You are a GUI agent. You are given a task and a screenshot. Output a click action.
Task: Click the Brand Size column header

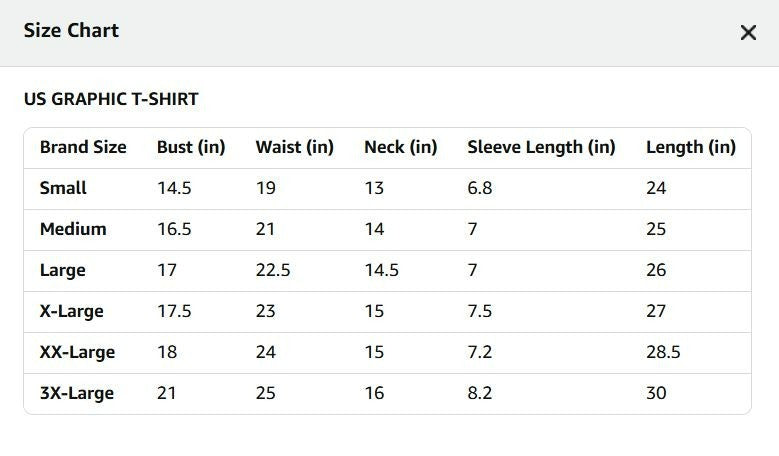point(83,147)
